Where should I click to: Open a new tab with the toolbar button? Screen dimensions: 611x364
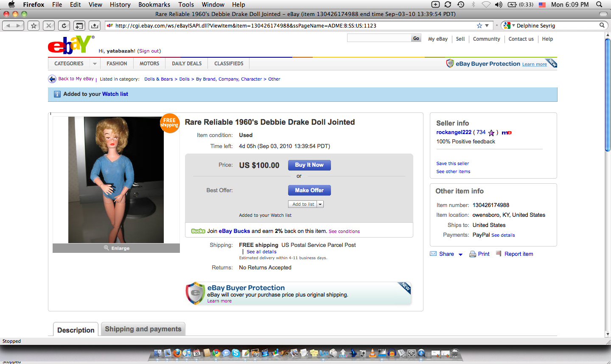[x=79, y=25]
